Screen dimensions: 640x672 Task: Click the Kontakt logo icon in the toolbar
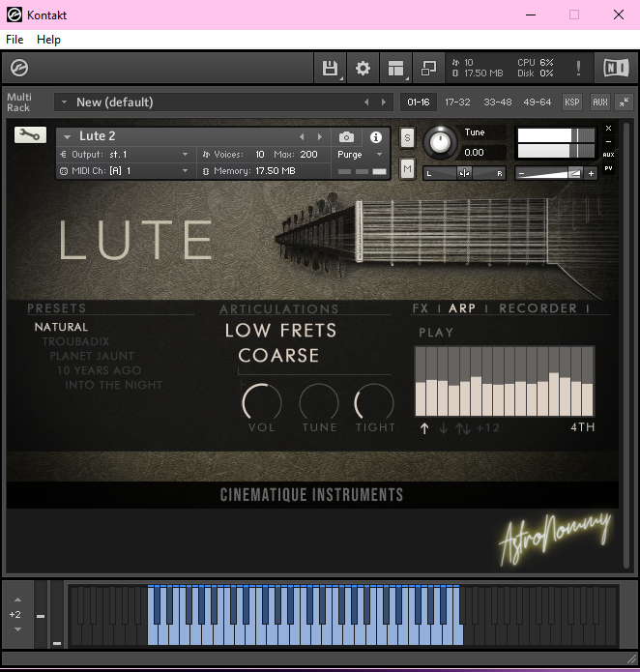pos(19,68)
